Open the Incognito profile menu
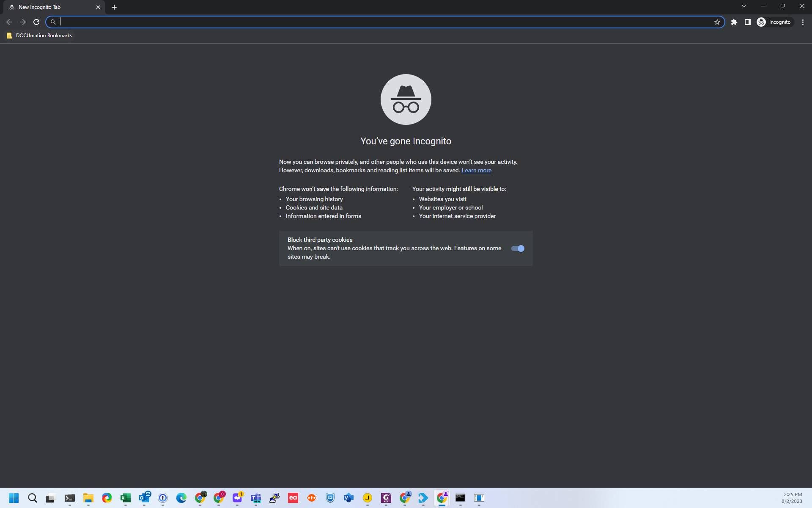The width and height of the screenshot is (812, 508). (774, 22)
